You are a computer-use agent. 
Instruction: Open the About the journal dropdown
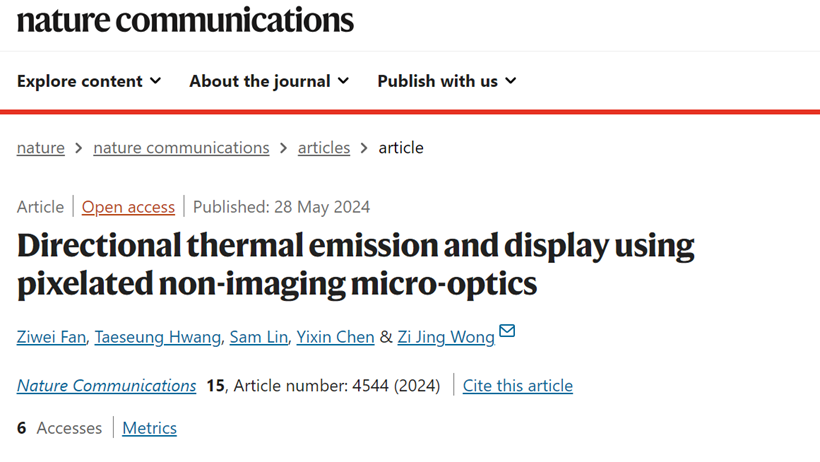269,81
